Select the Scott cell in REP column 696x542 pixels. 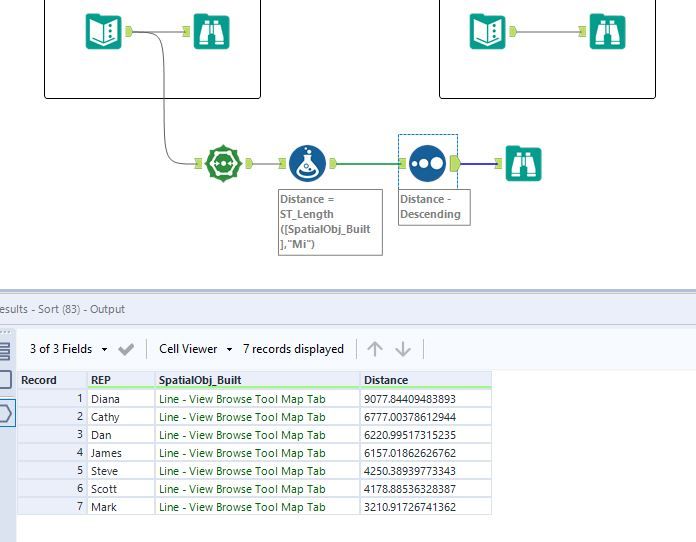coord(121,489)
